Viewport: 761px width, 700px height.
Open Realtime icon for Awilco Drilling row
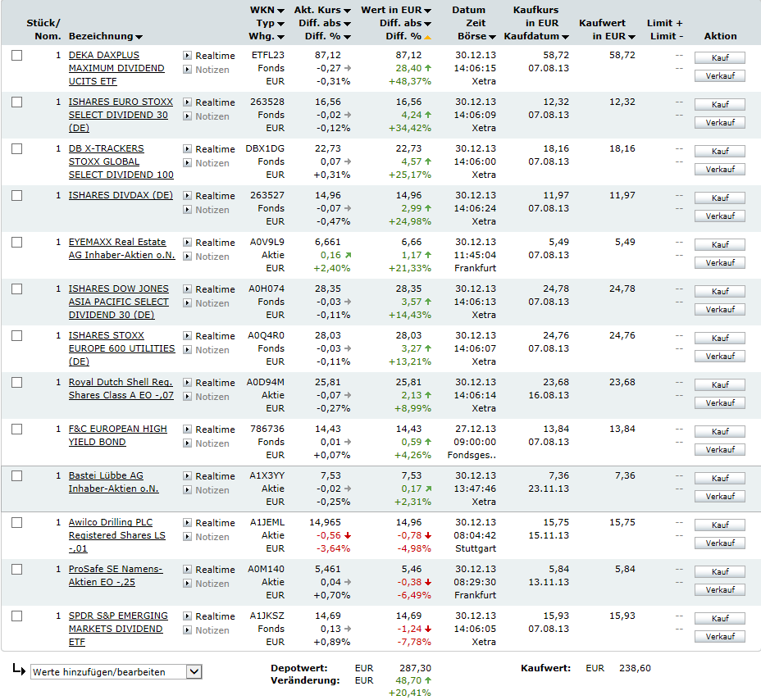tap(187, 522)
